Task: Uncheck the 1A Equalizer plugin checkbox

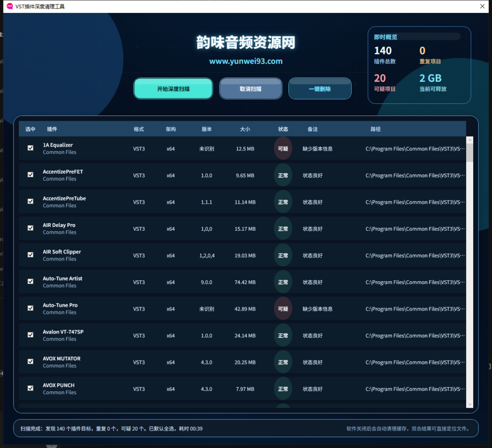Action: 31,149
